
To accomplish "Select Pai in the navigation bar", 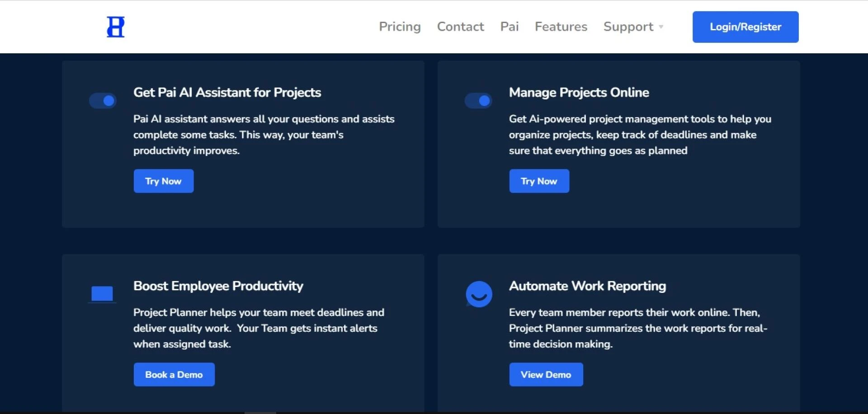I will (509, 27).
